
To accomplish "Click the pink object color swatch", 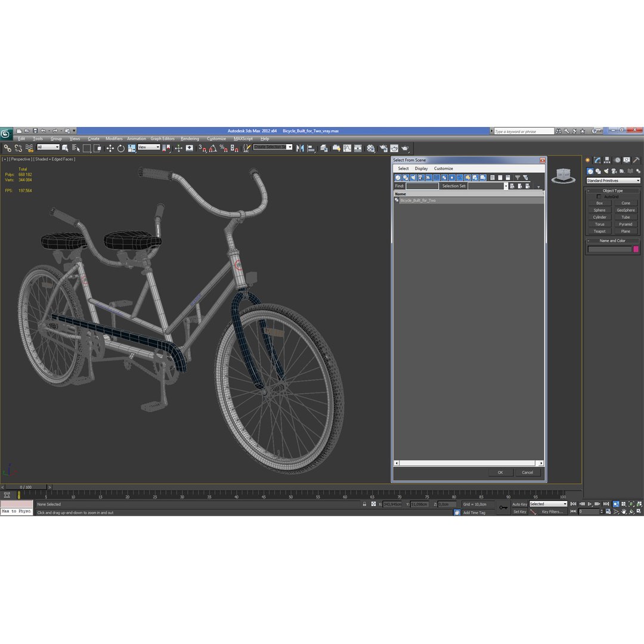I will click(636, 249).
